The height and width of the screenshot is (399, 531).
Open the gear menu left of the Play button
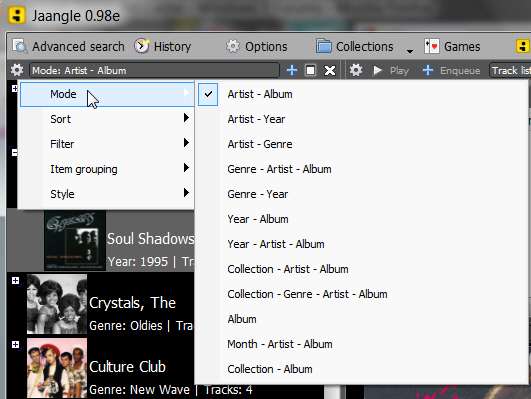pos(356,70)
